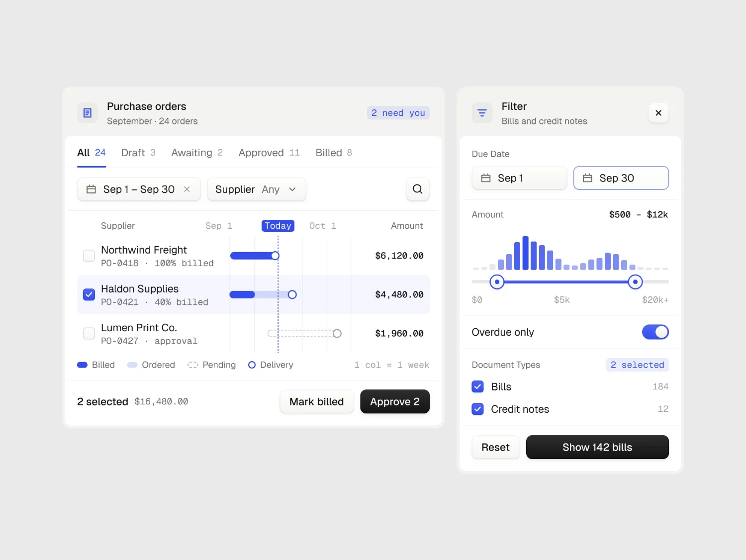Click the maximum amount slider handle

pos(635,282)
